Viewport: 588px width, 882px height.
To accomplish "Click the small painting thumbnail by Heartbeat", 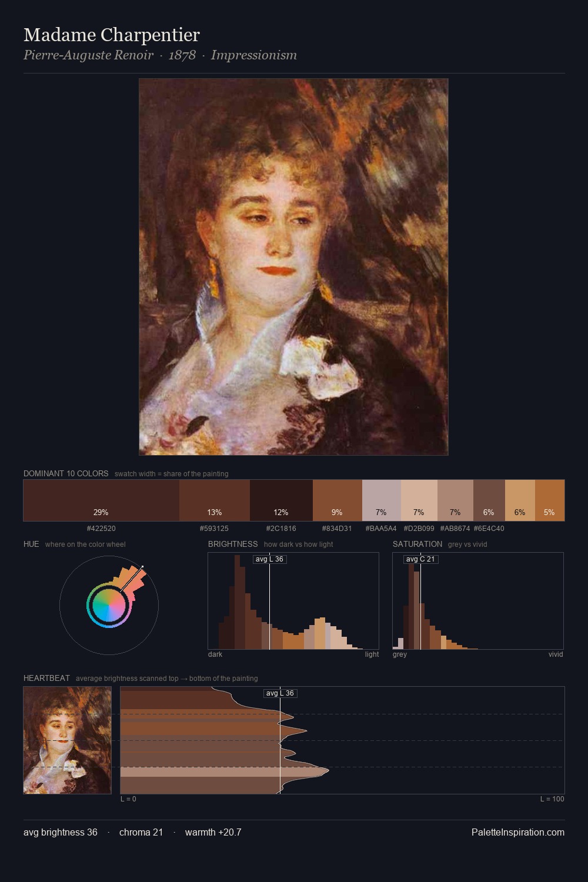I will [67, 740].
